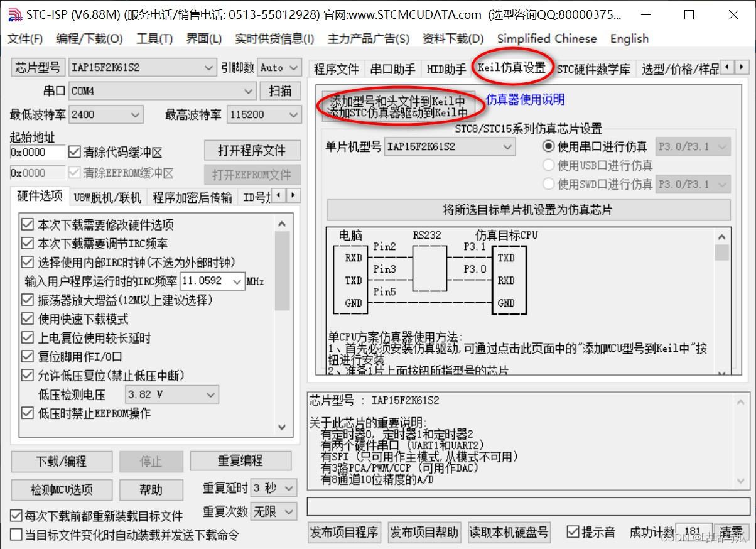Expand the chip model IAP15F2K61S2 dropdown

(143, 68)
